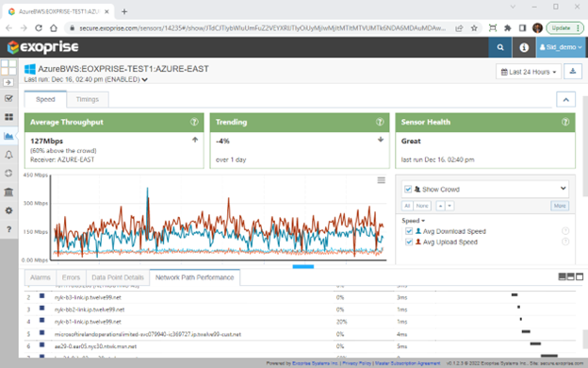The image size is (588, 368).
Task: Click the sidebar expand arrow icon
Action: point(8,82)
